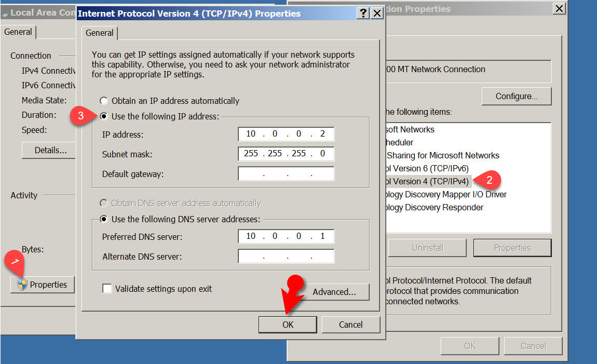Select Topology Discovery Responder item
The height and width of the screenshot is (364, 597).
(x=434, y=208)
